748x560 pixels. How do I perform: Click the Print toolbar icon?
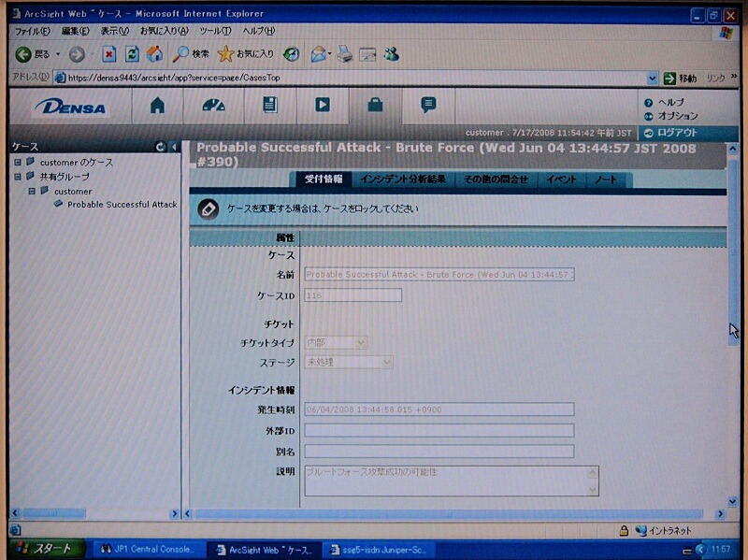[x=344, y=54]
